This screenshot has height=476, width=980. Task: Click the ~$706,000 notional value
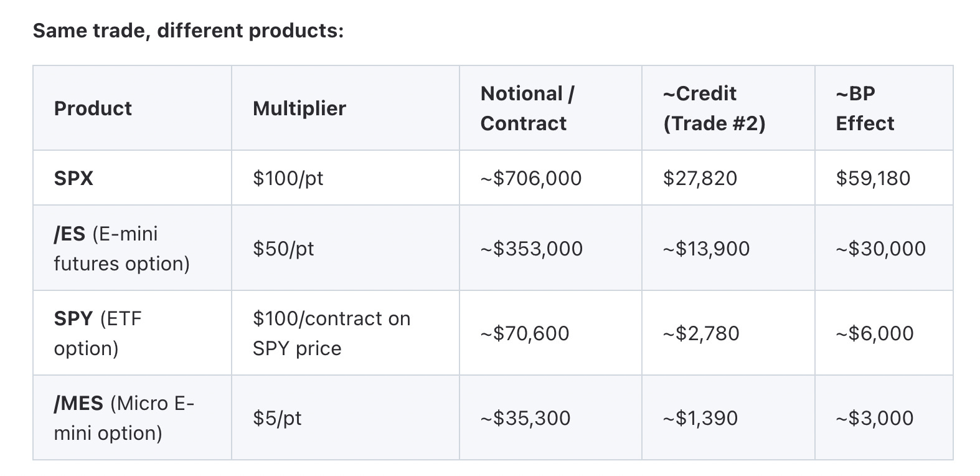(x=530, y=178)
